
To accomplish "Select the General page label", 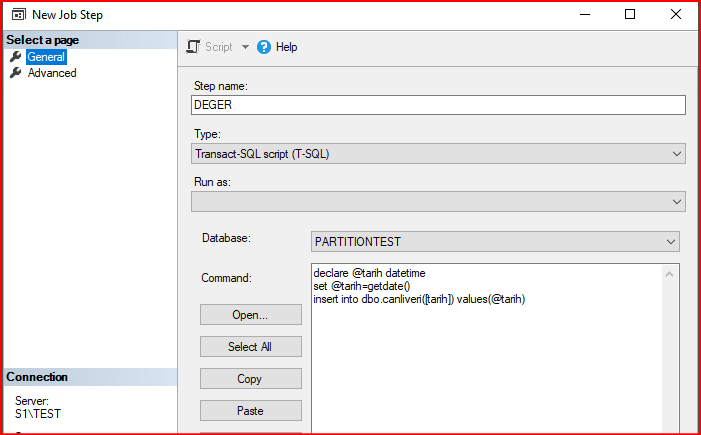I will [x=46, y=57].
